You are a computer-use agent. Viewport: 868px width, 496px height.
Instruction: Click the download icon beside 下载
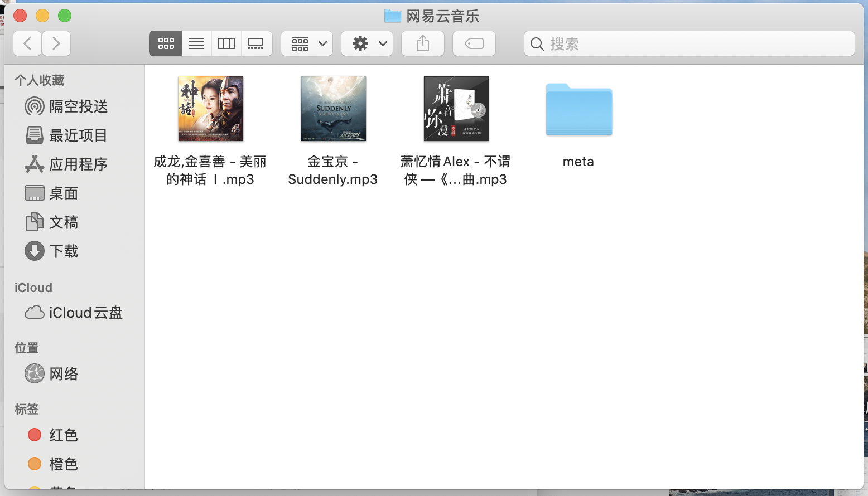pos(35,251)
